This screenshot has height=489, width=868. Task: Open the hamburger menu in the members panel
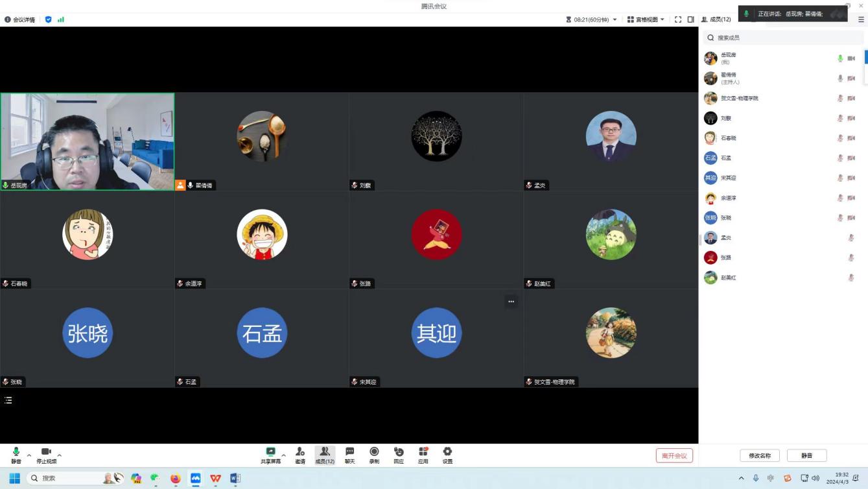(862, 19)
